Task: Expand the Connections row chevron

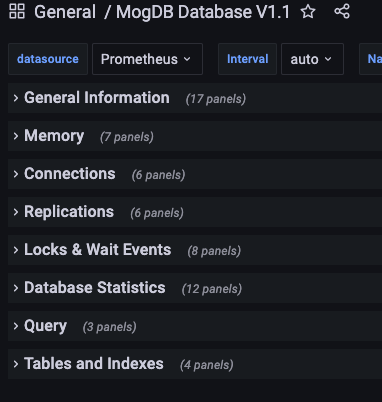Action: coord(16,174)
